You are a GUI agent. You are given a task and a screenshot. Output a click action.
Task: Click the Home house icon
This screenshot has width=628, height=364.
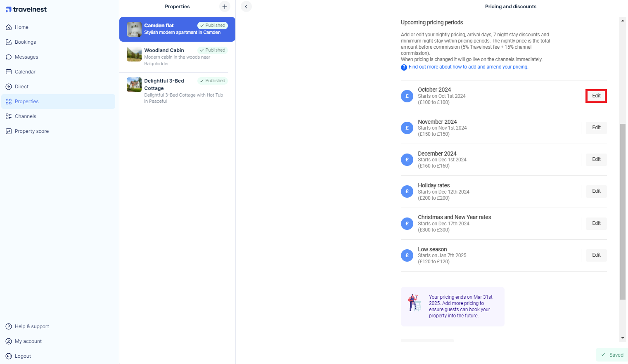coord(9,27)
